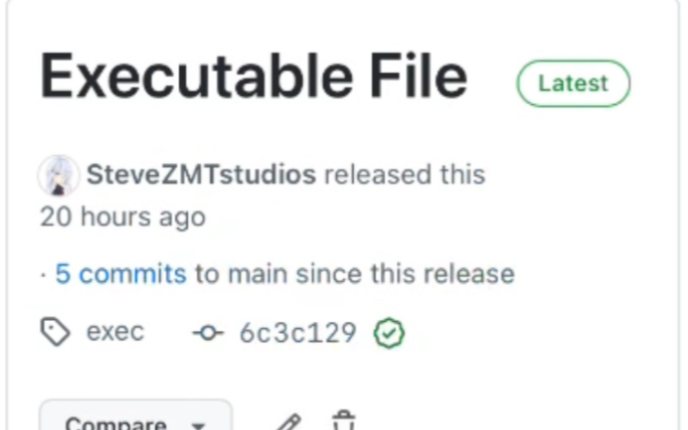Click the tag icon beside exec

tap(55, 332)
